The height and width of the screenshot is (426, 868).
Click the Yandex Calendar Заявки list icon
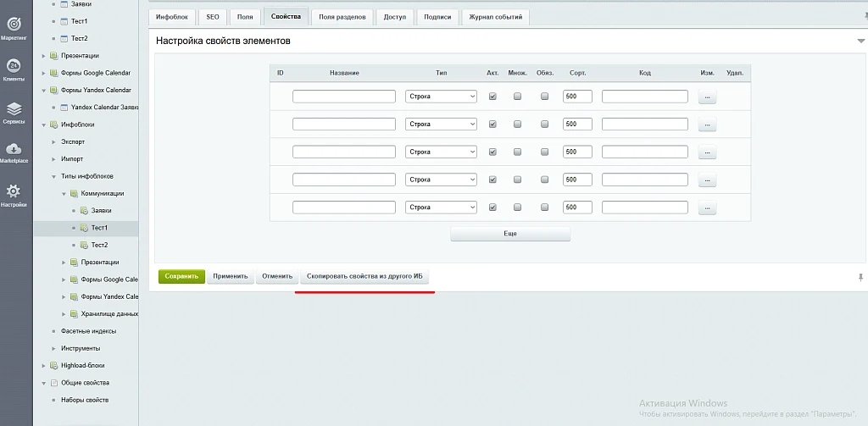point(64,108)
